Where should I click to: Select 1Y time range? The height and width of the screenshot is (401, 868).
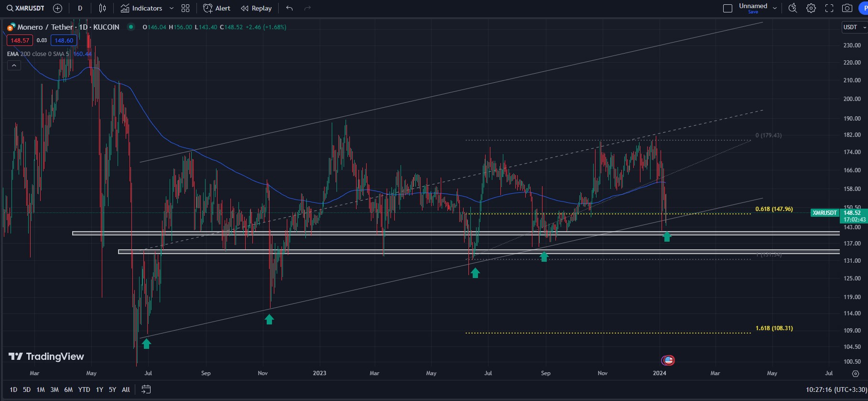tap(99, 390)
